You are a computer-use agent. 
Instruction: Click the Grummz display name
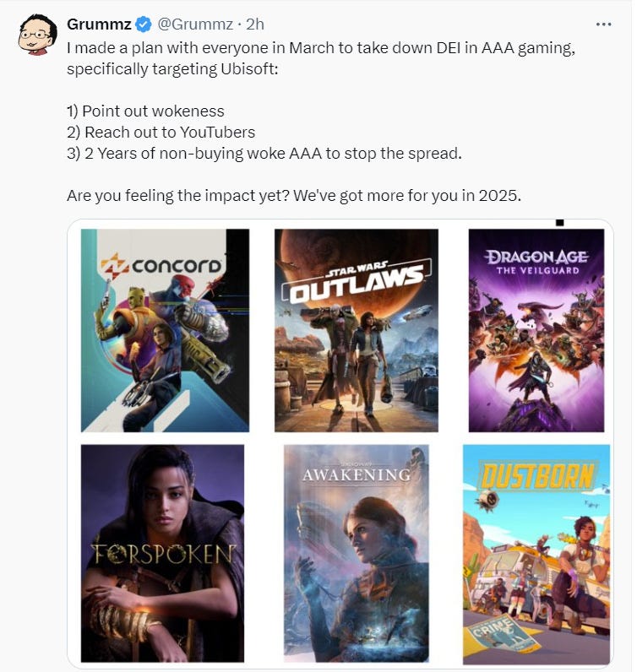point(99,24)
